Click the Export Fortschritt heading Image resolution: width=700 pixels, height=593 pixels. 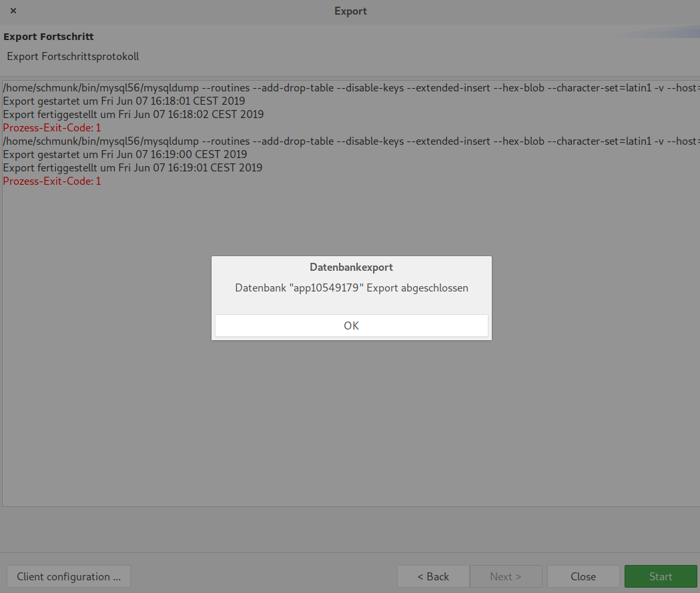[49, 37]
